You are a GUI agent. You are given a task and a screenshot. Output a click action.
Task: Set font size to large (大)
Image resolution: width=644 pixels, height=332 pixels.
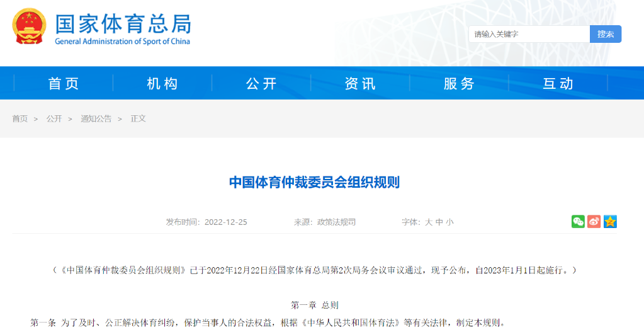coord(429,222)
